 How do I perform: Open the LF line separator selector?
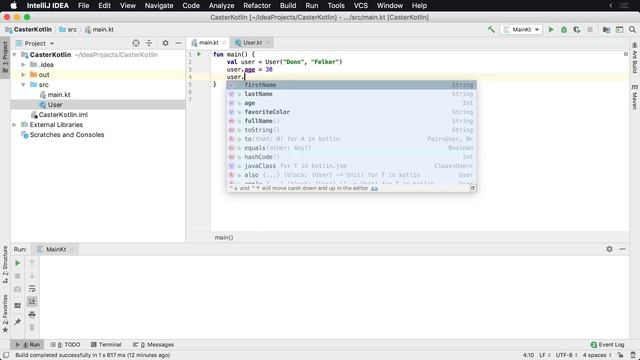point(545,355)
